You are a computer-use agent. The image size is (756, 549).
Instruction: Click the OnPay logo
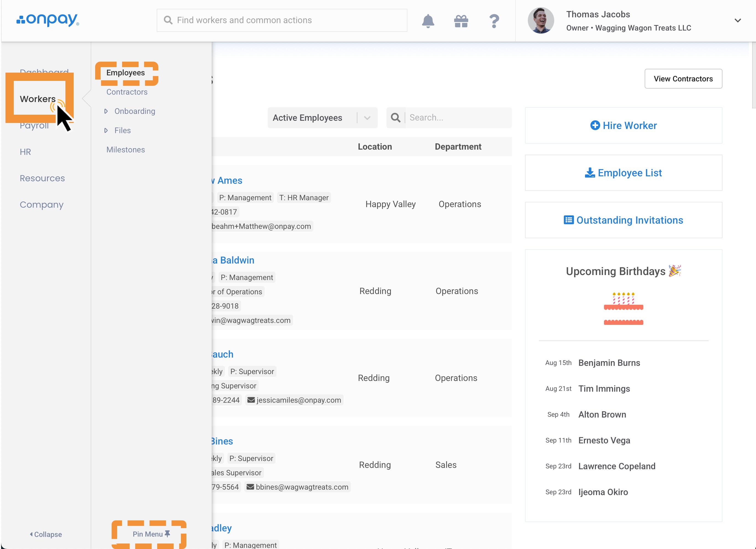point(48,20)
